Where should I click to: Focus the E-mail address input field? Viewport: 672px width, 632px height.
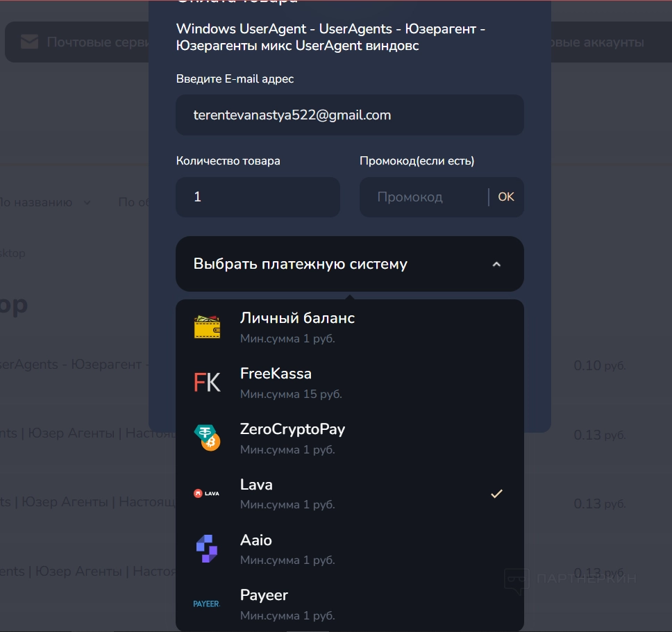pos(350,115)
